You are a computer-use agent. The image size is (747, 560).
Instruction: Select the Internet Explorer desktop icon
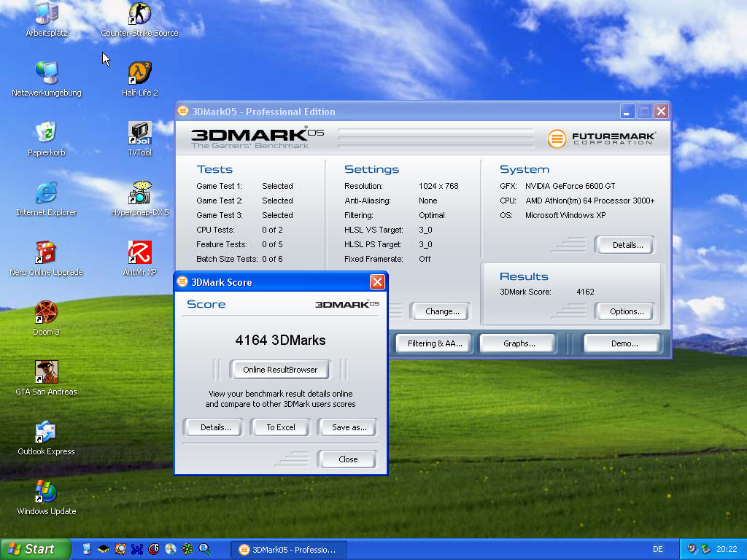coord(46,198)
